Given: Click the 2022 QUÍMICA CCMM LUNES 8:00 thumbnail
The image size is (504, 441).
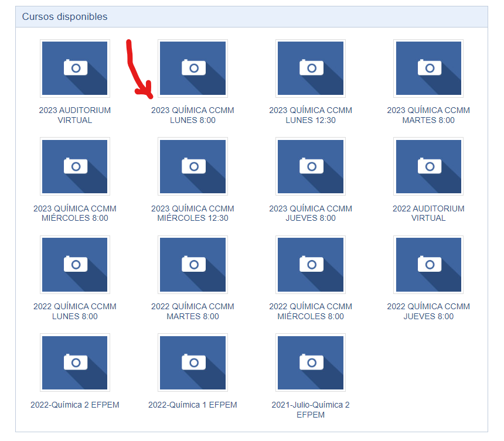Looking at the screenshot, I should pyautogui.click(x=75, y=265).
